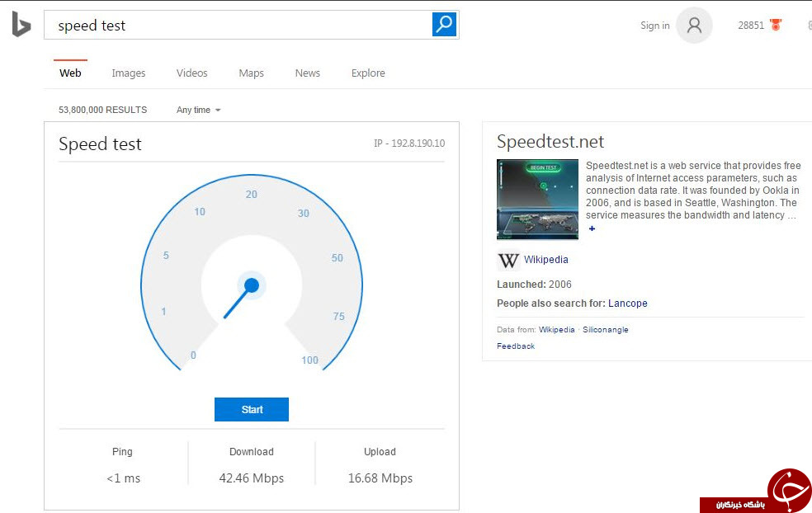The width and height of the screenshot is (812, 513).
Task: Open the Speedtest.net screenshot thumbnail
Action: [x=537, y=200]
